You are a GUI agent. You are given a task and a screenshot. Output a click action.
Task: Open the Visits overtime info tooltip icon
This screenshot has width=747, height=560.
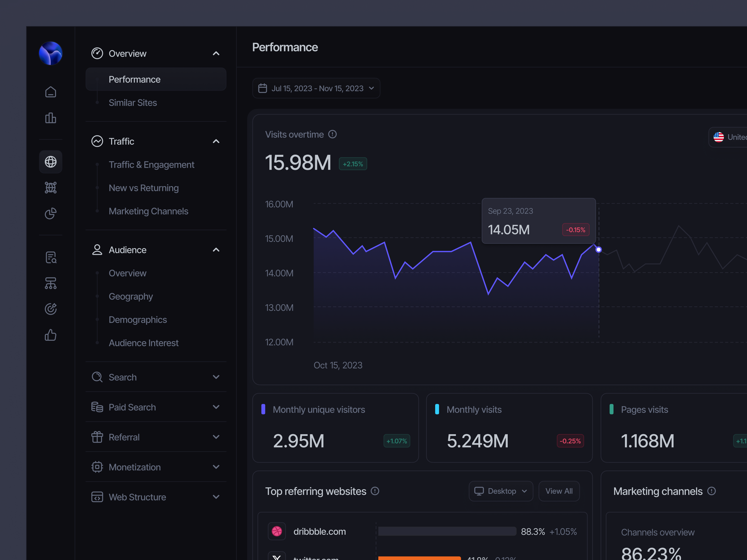click(333, 134)
